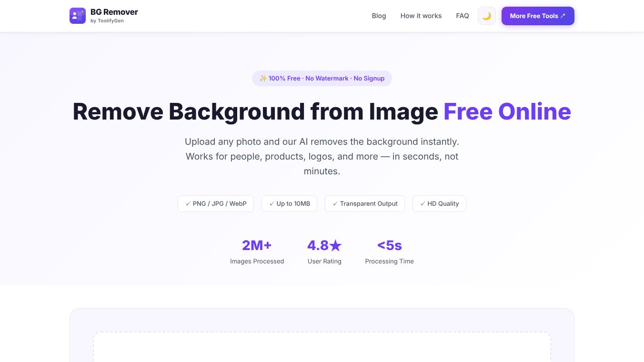This screenshot has height=362, width=644.
Task: Open the Blog page
Action: (379, 16)
